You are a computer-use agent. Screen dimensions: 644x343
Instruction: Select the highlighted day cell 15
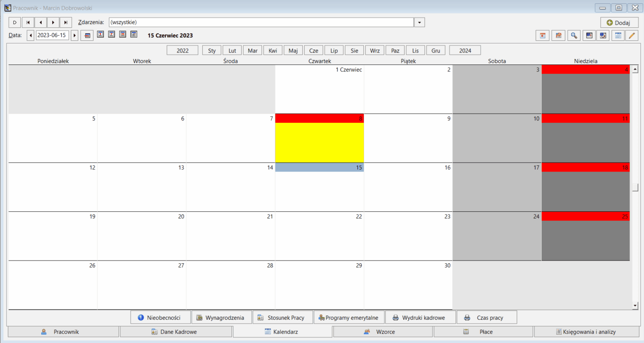319,187
